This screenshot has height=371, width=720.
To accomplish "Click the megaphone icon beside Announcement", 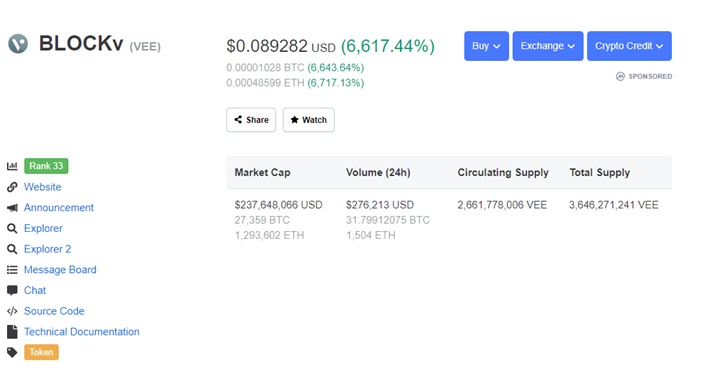I will 12,208.
